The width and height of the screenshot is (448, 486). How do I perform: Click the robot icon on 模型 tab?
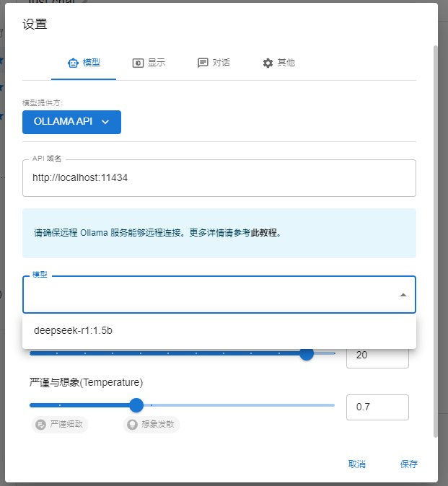[73, 63]
